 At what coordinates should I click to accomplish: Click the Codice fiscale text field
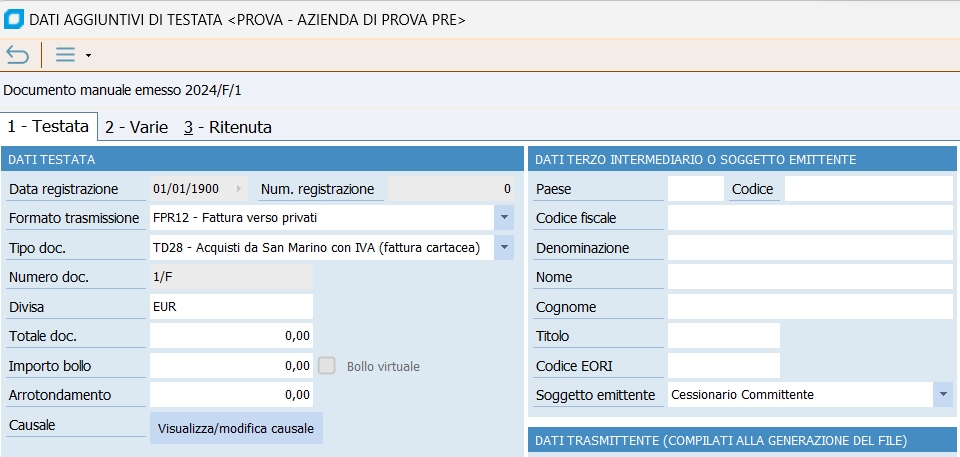tap(810, 218)
